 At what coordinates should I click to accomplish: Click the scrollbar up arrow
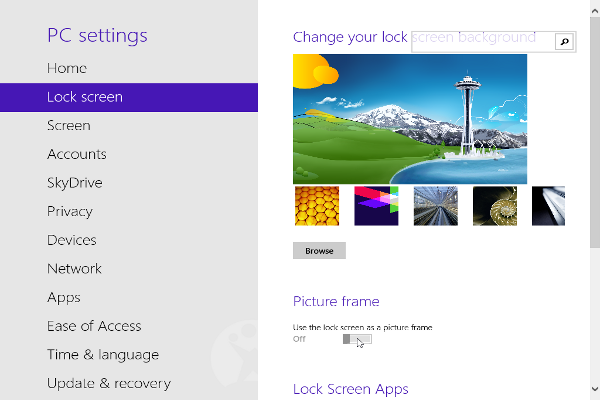(595, 11)
